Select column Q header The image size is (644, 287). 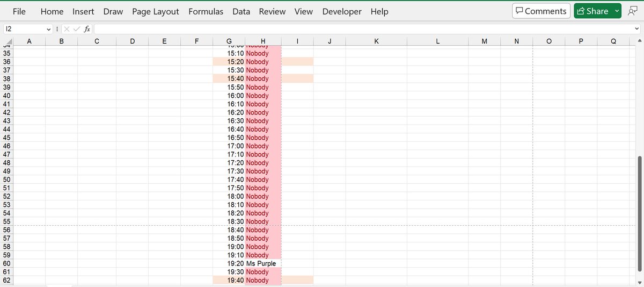point(613,41)
